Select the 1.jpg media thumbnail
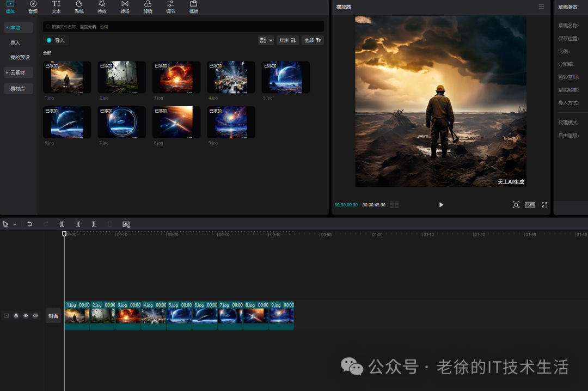 pos(67,77)
